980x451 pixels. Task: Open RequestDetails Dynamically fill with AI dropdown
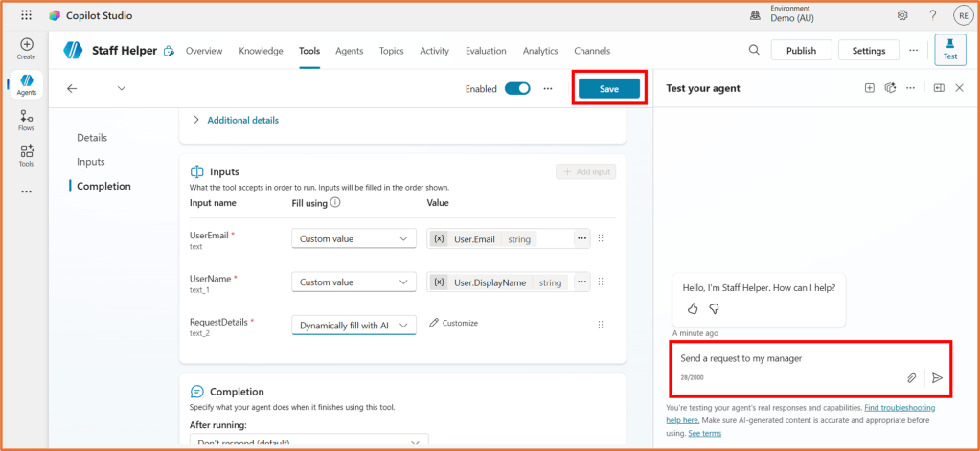353,326
